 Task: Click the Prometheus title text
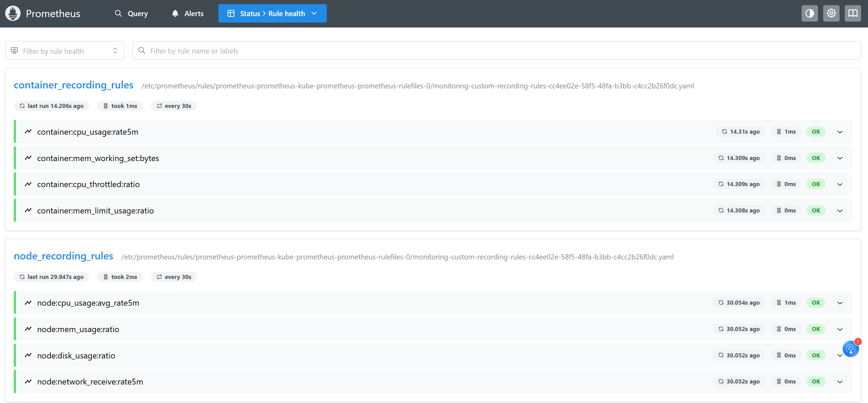(53, 13)
